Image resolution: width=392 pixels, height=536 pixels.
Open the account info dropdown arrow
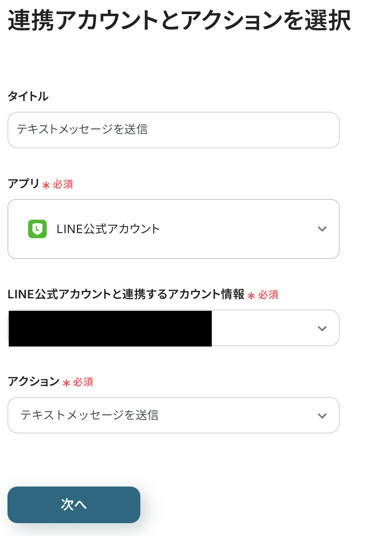tap(322, 328)
